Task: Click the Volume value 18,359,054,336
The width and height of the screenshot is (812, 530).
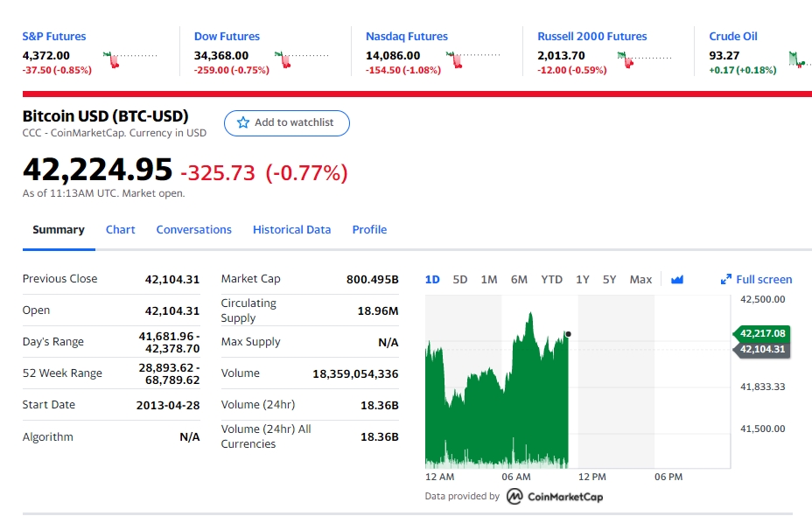Action: pos(355,373)
